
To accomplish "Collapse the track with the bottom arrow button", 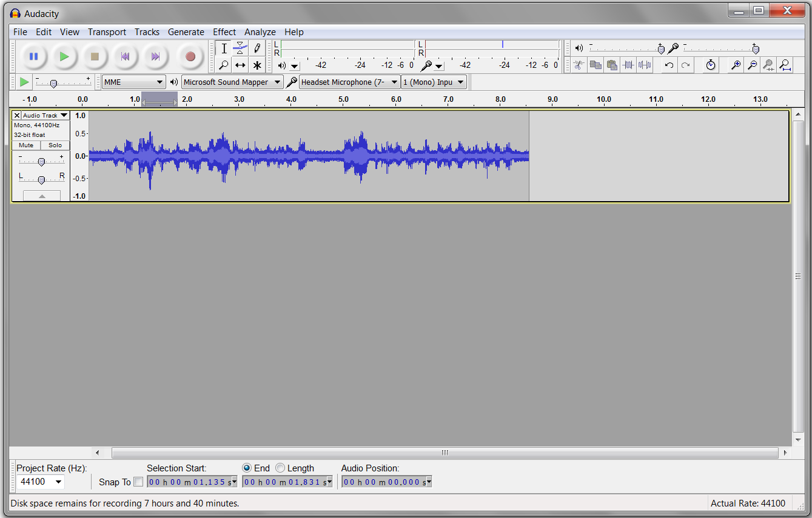I will pyautogui.click(x=42, y=196).
